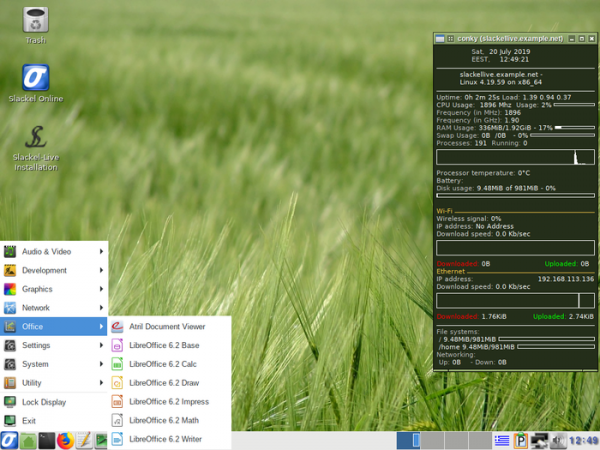Open the conky window menu icon
Image resolution: width=600 pixels, height=450 pixels.
[439, 38]
